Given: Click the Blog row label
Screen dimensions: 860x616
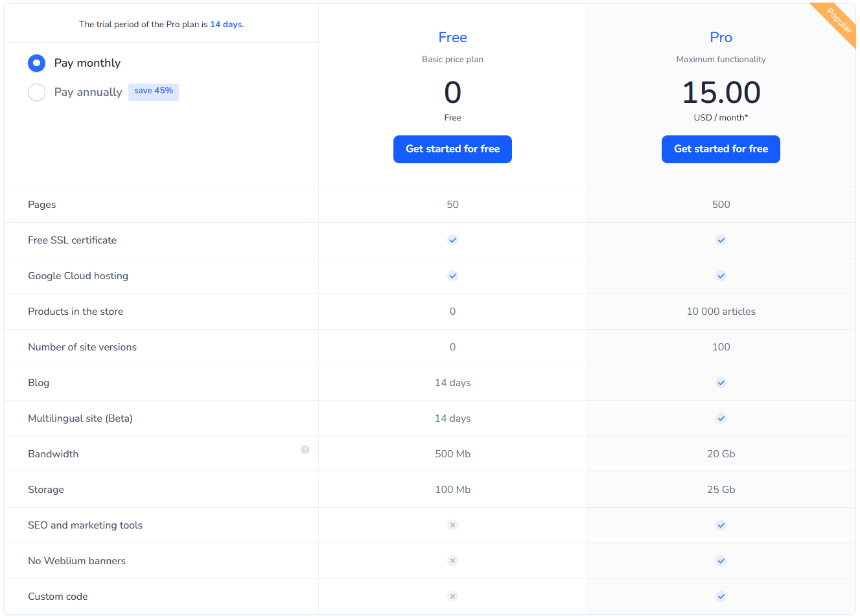Looking at the screenshot, I should 39,383.
